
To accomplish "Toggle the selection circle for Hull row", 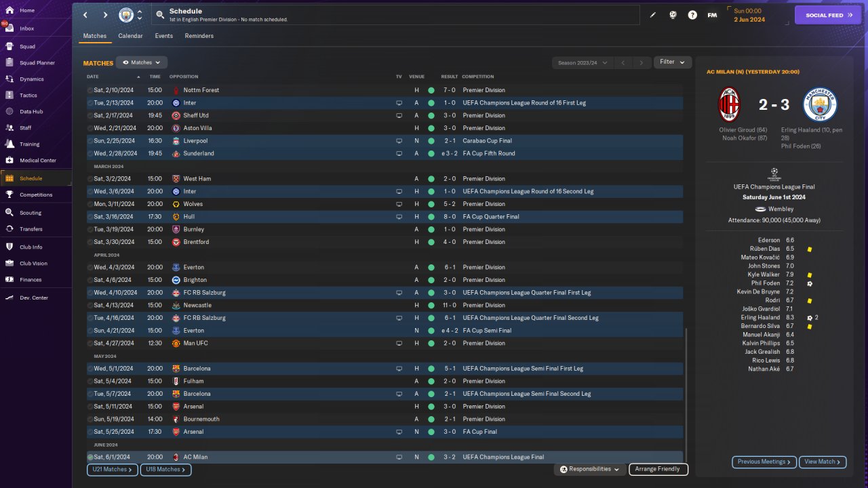I will 90,217.
